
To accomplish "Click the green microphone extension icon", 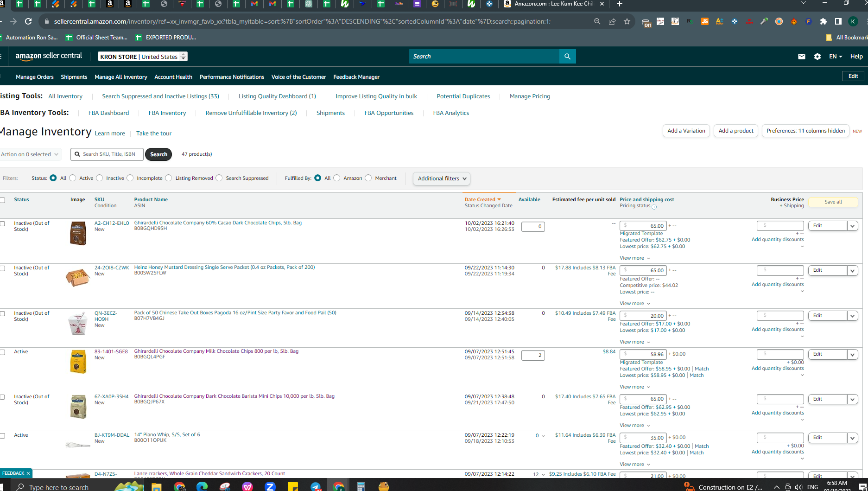I will click(764, 21).
